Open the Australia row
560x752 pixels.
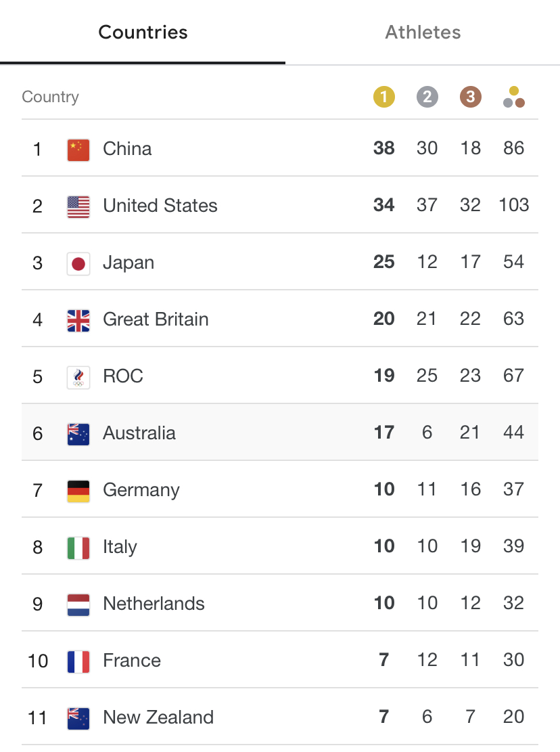pos(280,432)
